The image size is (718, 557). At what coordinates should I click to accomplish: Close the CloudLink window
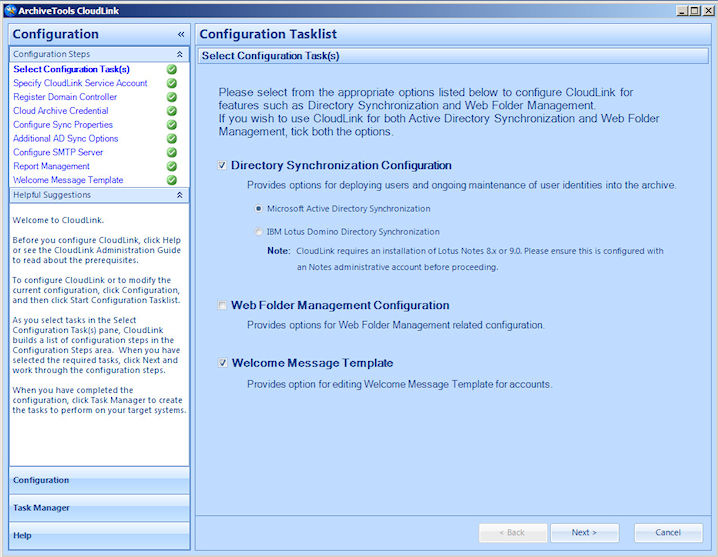click(x=708, y=11)
